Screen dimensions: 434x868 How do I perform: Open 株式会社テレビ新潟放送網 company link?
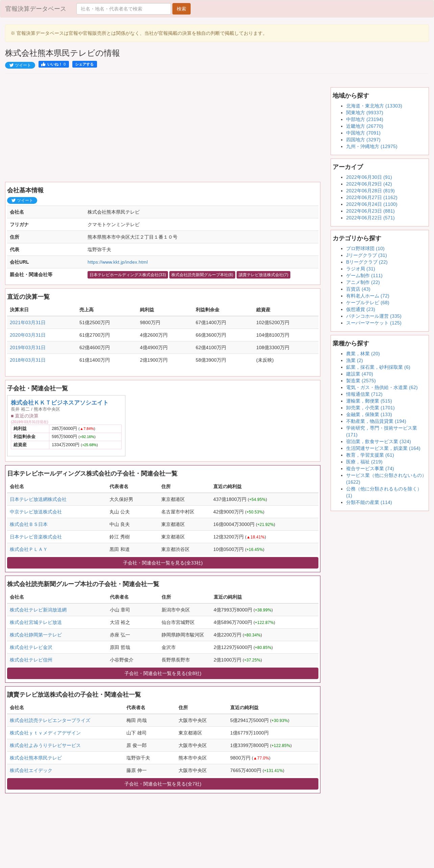[38, 610]
